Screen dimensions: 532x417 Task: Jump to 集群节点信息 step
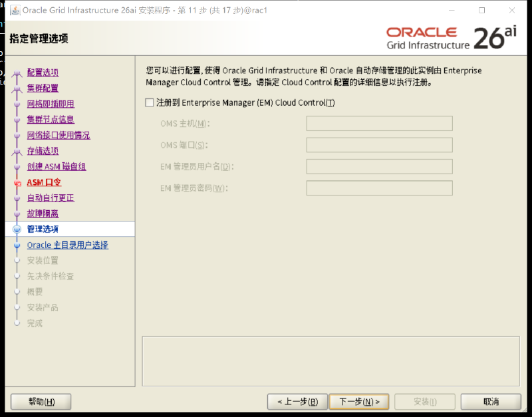(x=51, y=120)
